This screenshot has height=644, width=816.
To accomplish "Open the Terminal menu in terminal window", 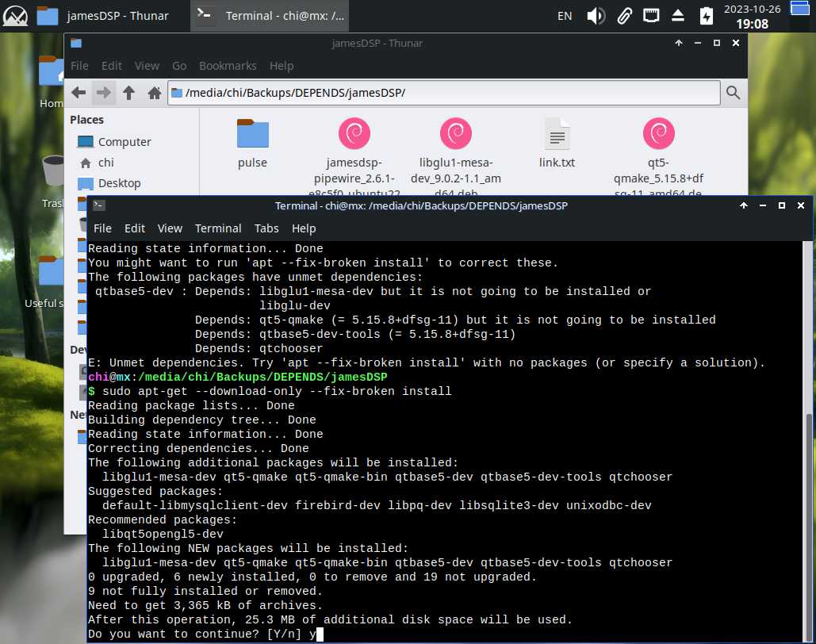I will [x=218, y=228].
